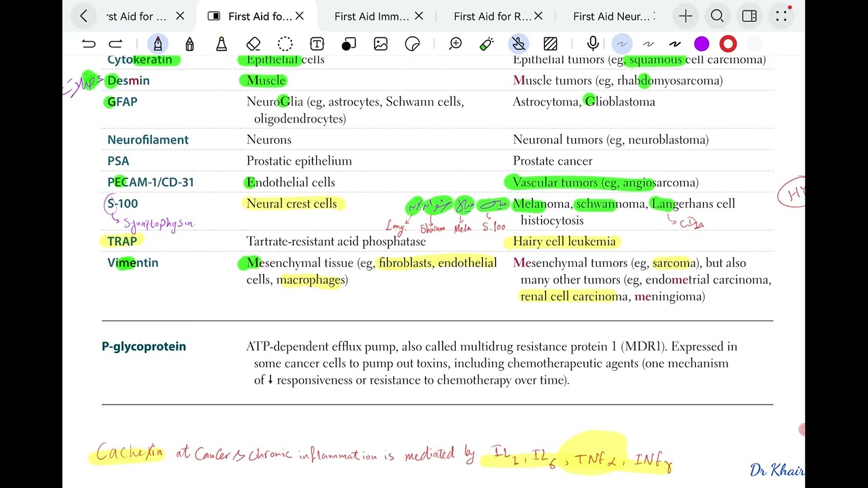Screen dimensions: 868x488
Task: Click the 'Prostate cancer' cell
Action: [x=553, y=161]
